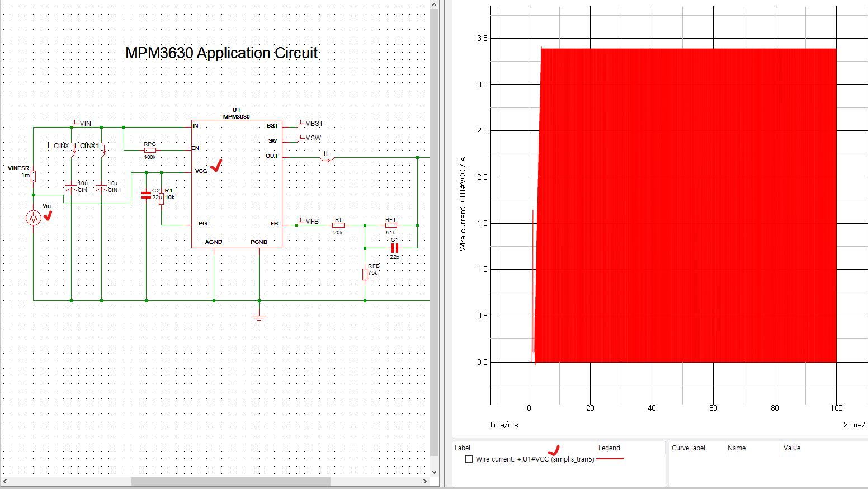Click the VCC pin label of U1
The width and height of the screenshot is (868, 489).
point(201,171)
